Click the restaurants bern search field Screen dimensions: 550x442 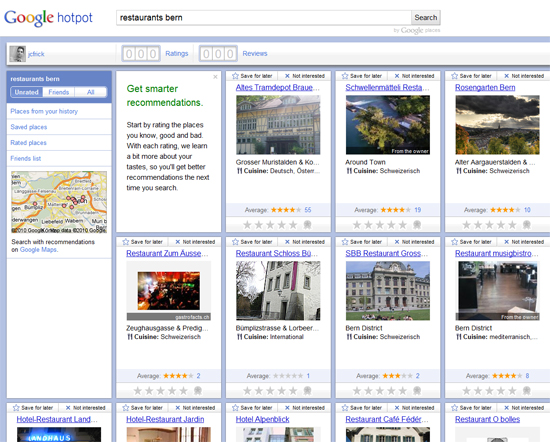point(264,18)
